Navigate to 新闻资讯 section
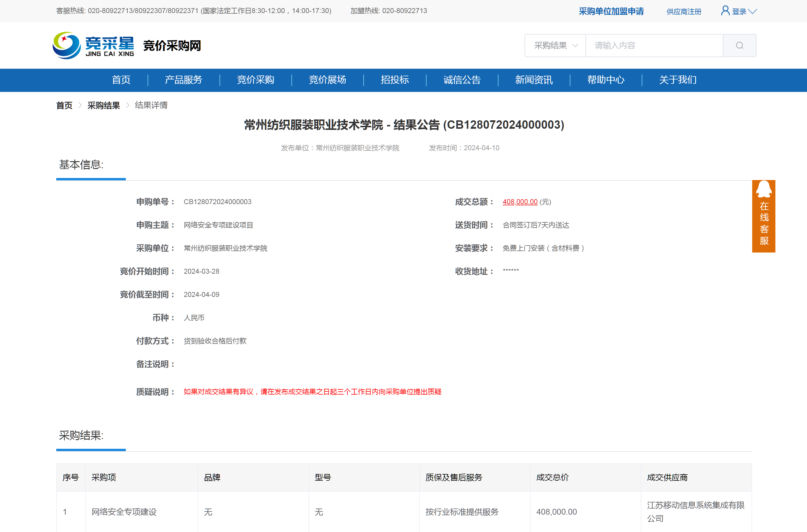The image size is (807, 532). (534, 80)
